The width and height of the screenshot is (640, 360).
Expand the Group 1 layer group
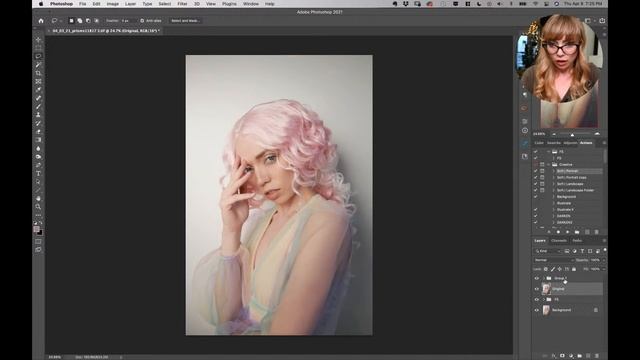(544, 278)
